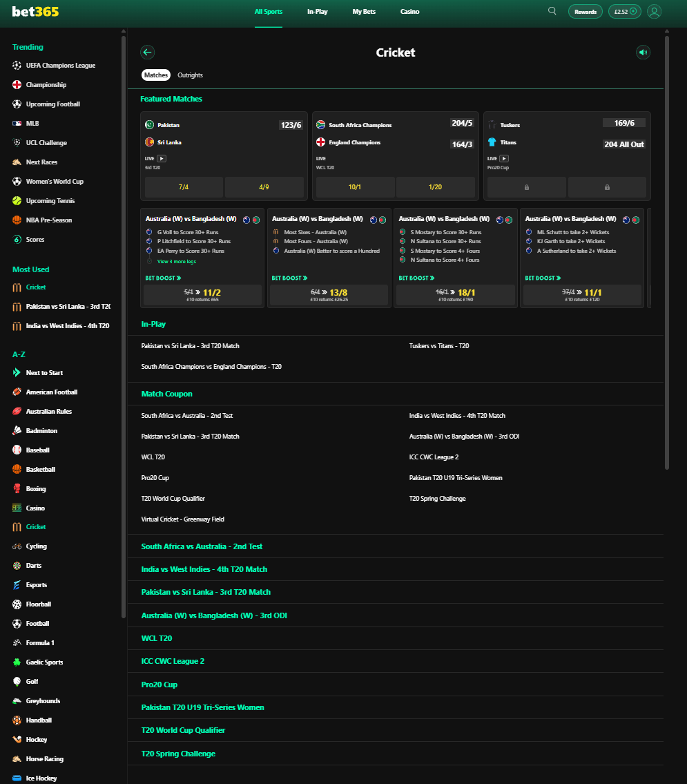687x784 pixels.
Task: Open Casino in the A-Z sidebar
Action: [x=35, y=508]
